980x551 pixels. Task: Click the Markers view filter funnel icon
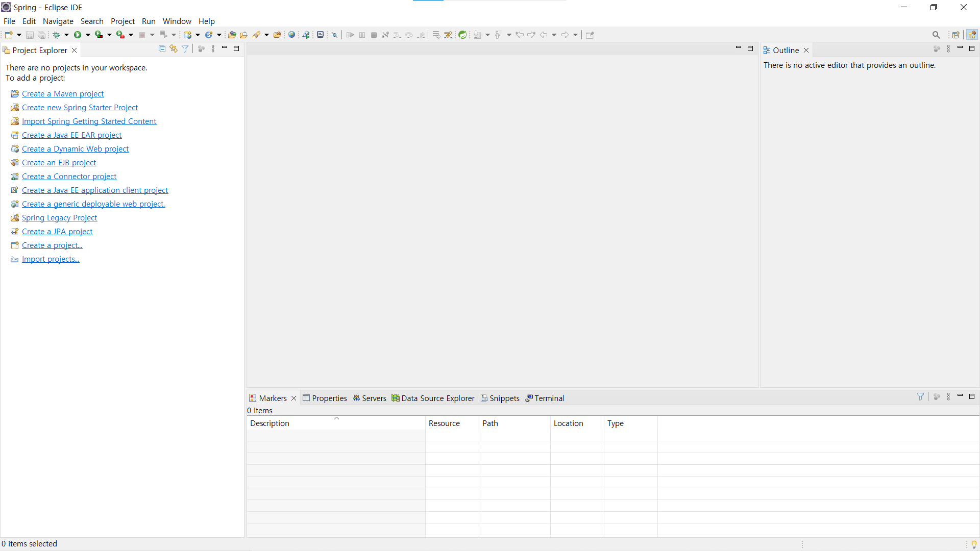[920, 397]
